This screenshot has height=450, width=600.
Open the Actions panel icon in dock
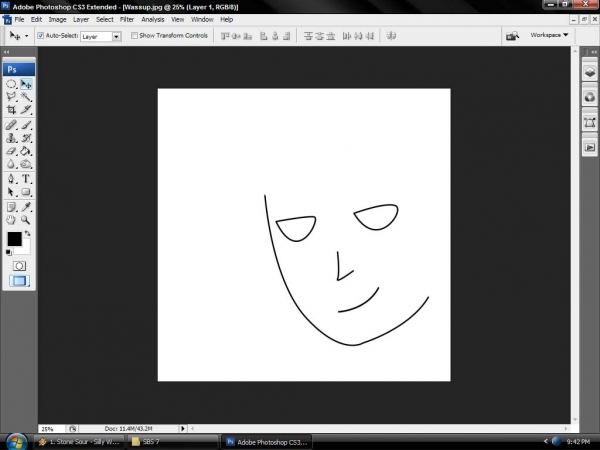(590, 147)
